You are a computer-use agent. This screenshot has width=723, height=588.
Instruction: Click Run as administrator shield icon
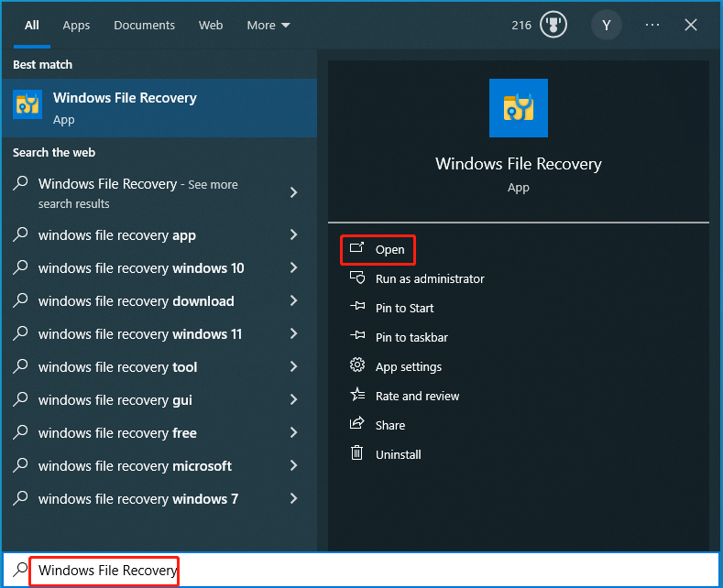tap(357, 278)
